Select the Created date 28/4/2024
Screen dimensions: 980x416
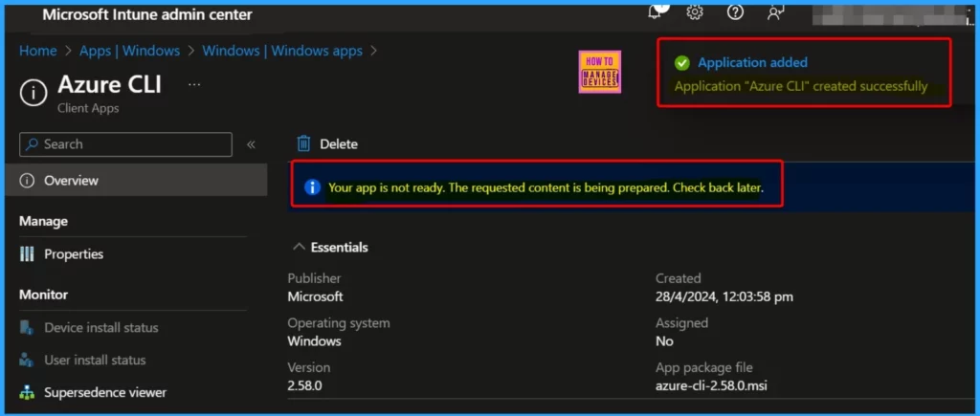point(724,296)
